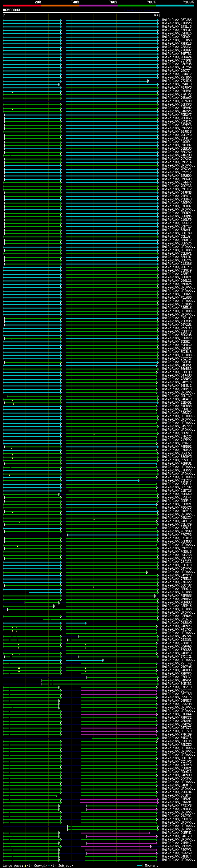
Task: Open the UniRef100_Q4N2V6 entry
Action: click(x=177, y=111)
